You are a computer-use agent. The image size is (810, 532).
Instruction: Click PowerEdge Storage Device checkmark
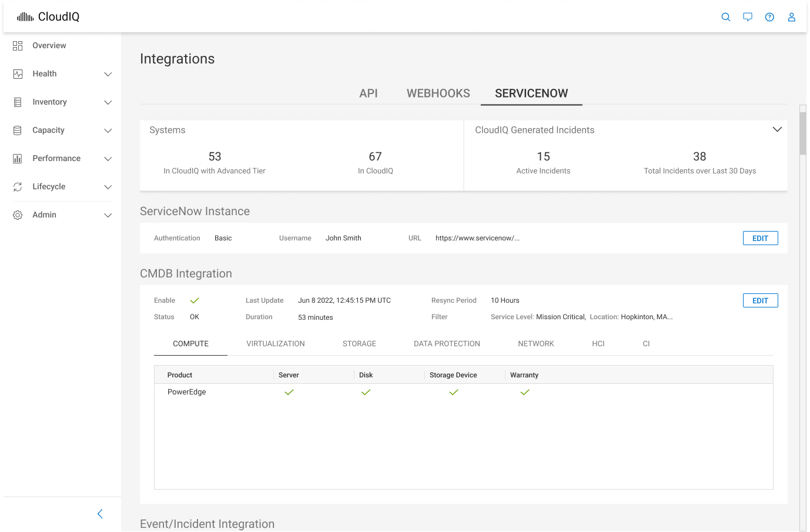(x=454, y=392)
